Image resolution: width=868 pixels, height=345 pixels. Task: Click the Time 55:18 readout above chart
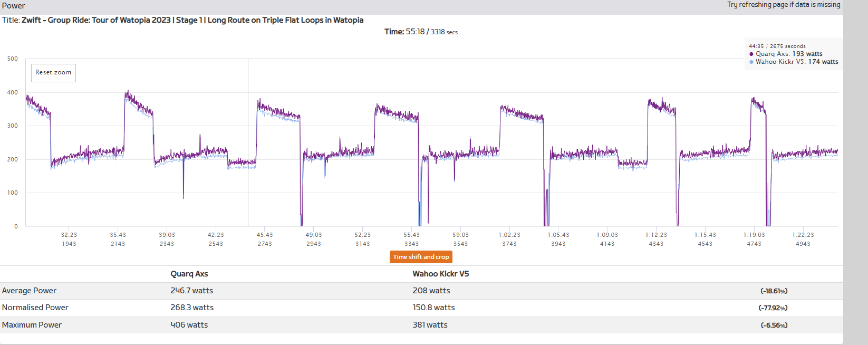tap(421, 32)
